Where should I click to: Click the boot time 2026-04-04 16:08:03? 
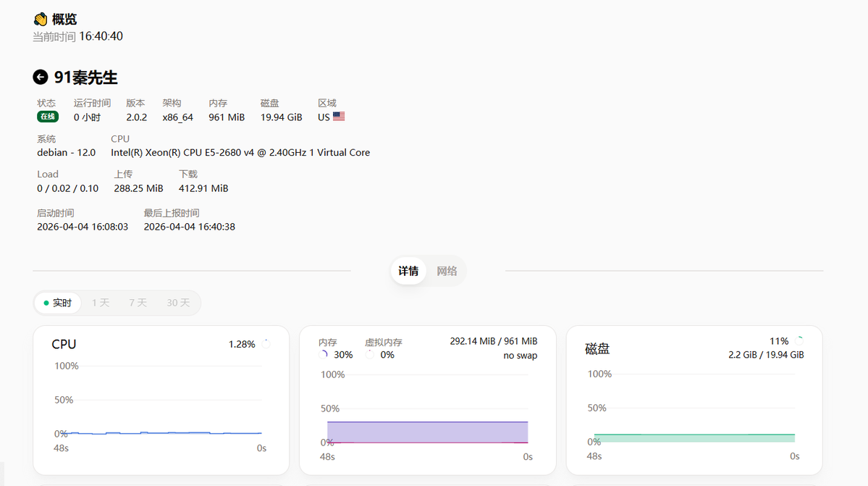coord(83,227)
